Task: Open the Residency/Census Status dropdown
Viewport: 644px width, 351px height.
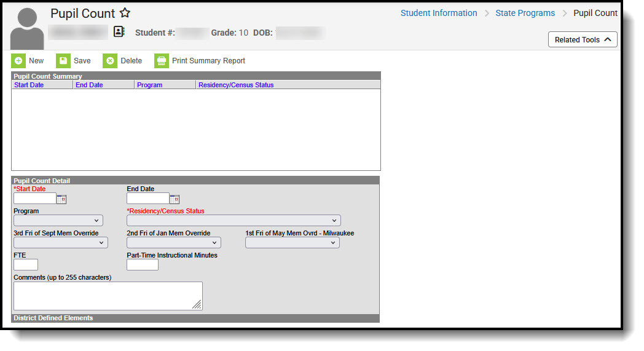Action: pos(234,221)
